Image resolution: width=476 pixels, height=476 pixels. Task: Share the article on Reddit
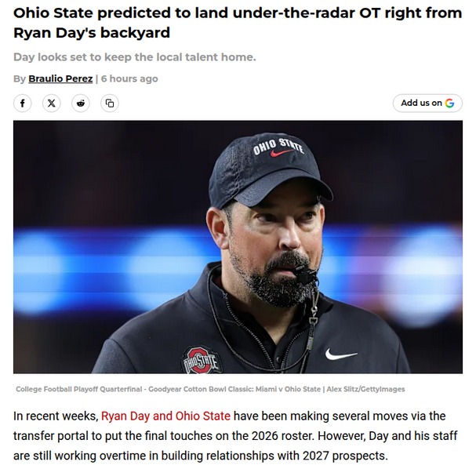pos(81,103)
